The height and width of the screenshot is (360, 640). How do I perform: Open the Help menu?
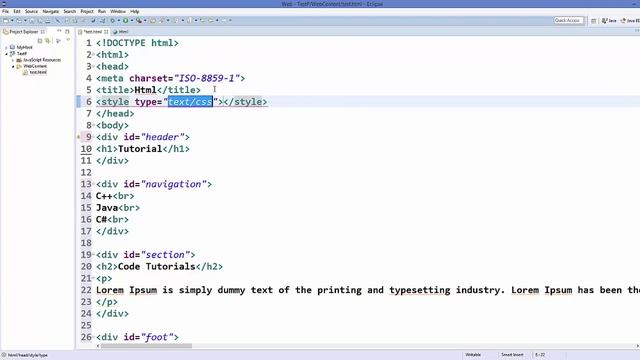[x=135, y=11]
